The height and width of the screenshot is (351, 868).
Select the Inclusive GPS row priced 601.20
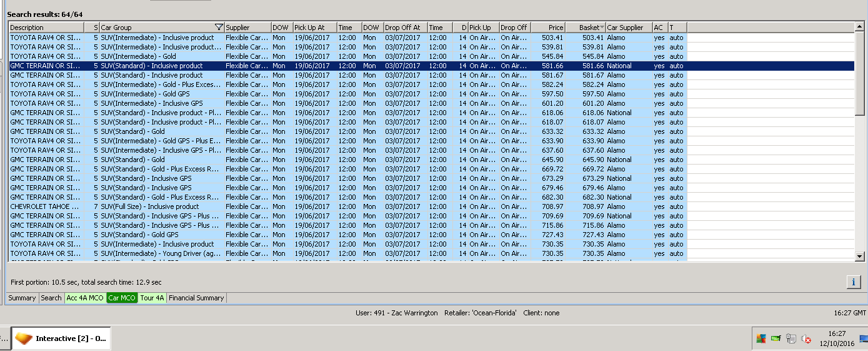(347, 103)
